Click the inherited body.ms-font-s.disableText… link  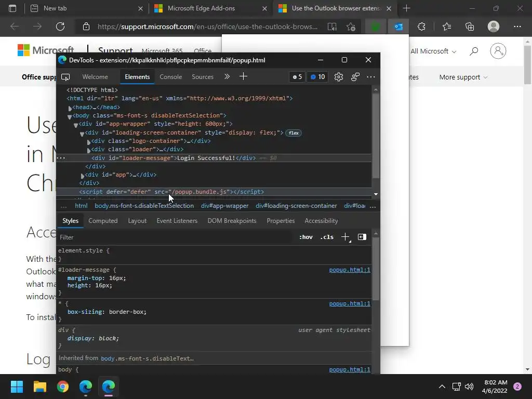(x=147, y=358)
